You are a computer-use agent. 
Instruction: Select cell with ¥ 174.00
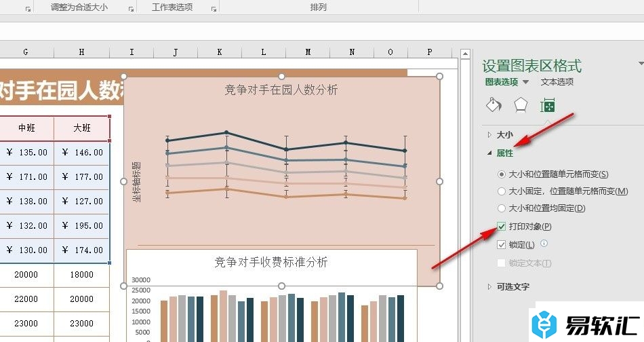82,250
